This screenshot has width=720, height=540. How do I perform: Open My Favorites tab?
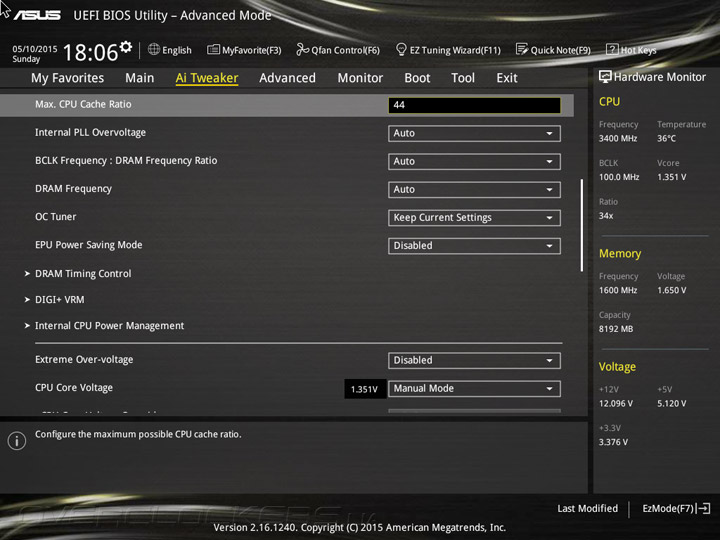[68, 78]
